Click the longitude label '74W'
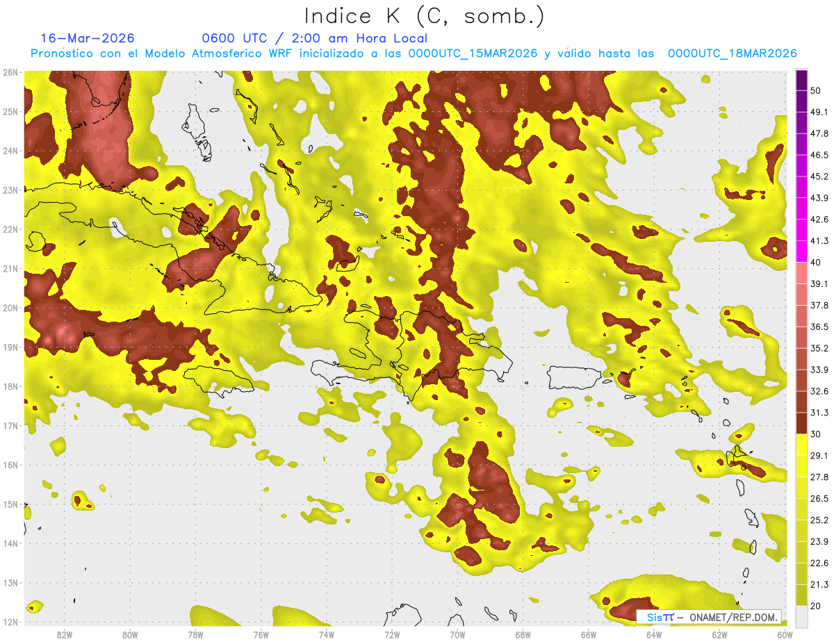This screenshot has height=644, width=834. pyautogui.click(x=326, y=634)
